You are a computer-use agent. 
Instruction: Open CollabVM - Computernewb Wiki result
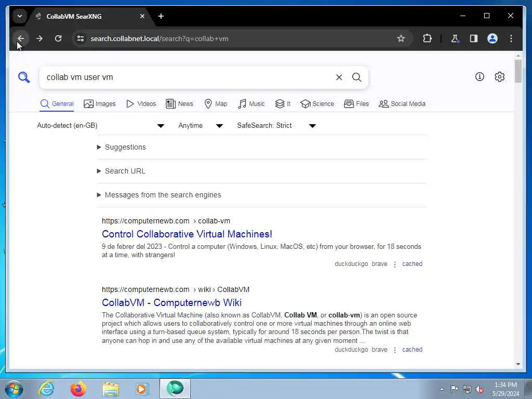[x=171, y=303]
